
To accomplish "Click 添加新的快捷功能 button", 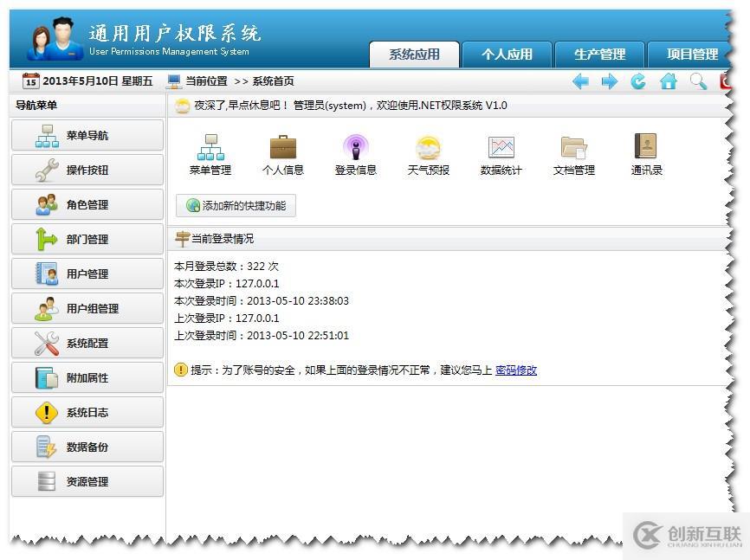I will pos(236,206).
